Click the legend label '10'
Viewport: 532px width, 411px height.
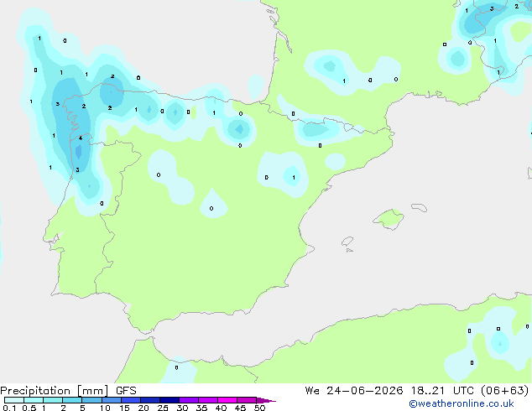point(105,408)
